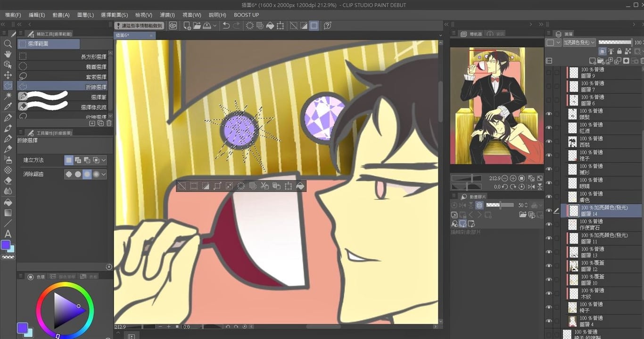Toggle visibility of 襯衫 layer
Viewport: 644px width, 339px height.
(x=549, y=169)
